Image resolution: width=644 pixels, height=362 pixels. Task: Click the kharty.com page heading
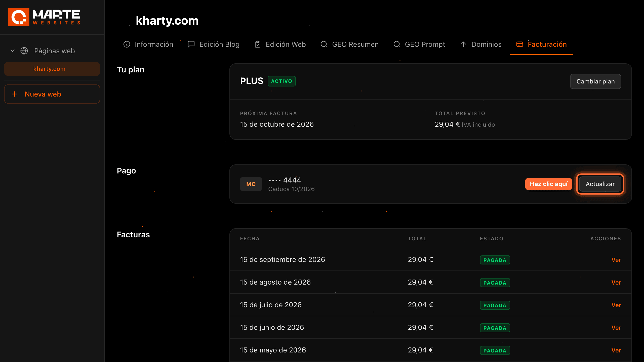tap(167, 21)
